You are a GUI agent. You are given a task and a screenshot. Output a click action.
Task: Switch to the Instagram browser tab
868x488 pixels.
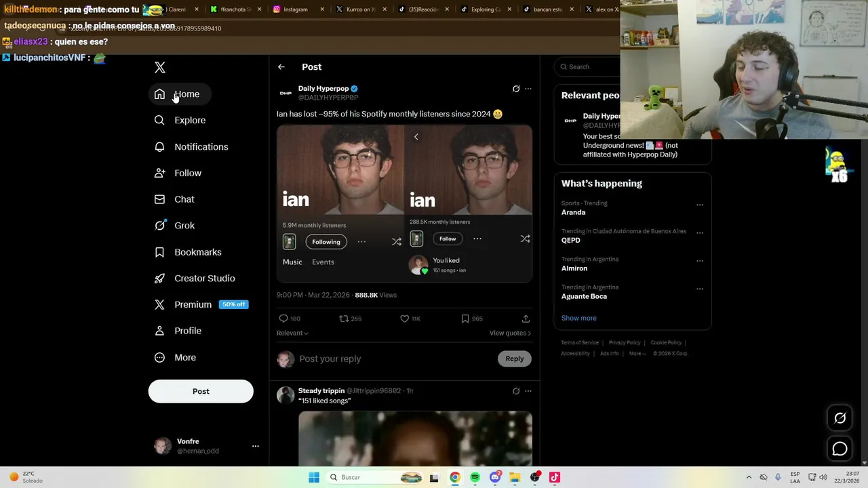coord(296,9)
